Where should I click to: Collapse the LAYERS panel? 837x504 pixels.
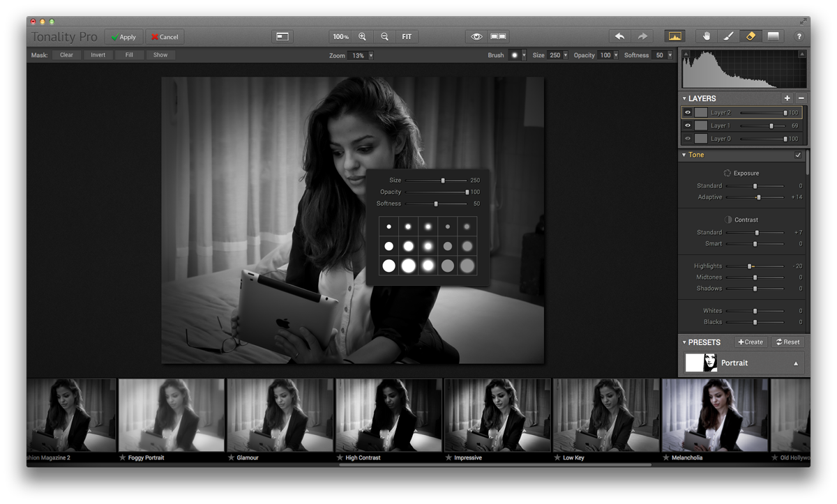[684, 98]
